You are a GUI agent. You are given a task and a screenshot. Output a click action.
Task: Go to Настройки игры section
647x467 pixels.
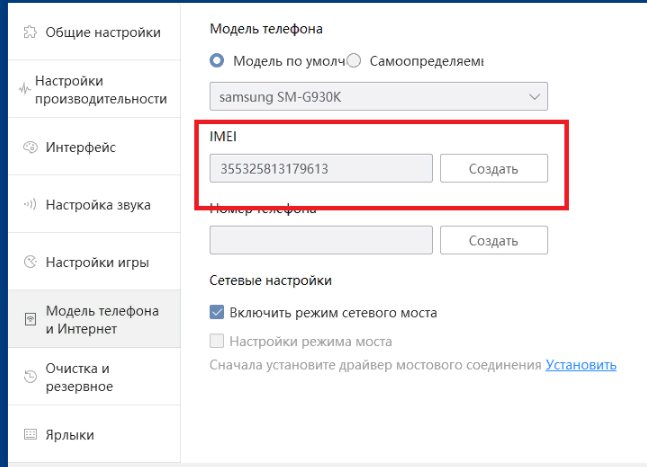click(97, 262)
